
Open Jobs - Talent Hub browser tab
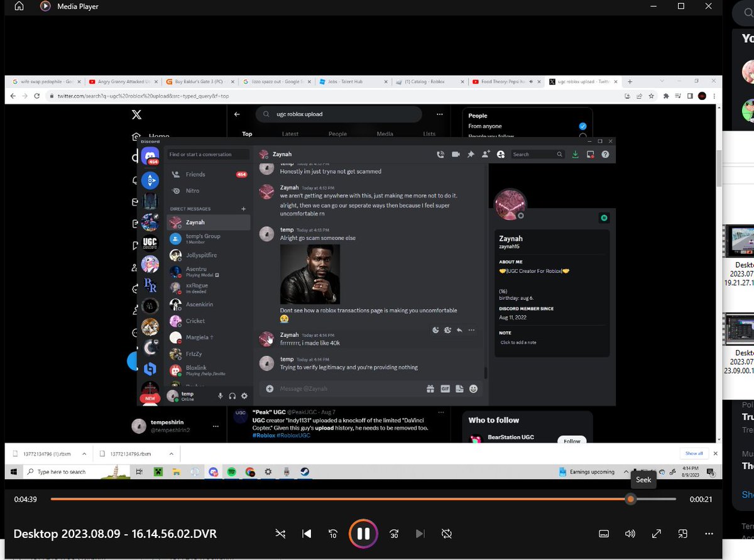pyautogui.click(x=354, y=82)
